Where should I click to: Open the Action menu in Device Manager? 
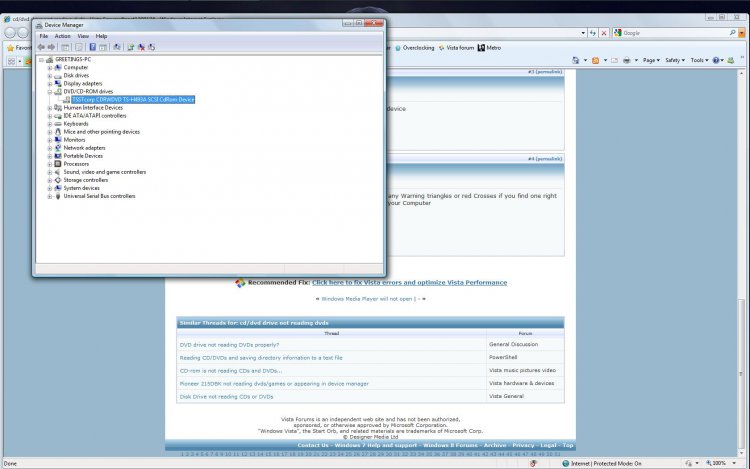pyautogui.click(x=62, y=36)
